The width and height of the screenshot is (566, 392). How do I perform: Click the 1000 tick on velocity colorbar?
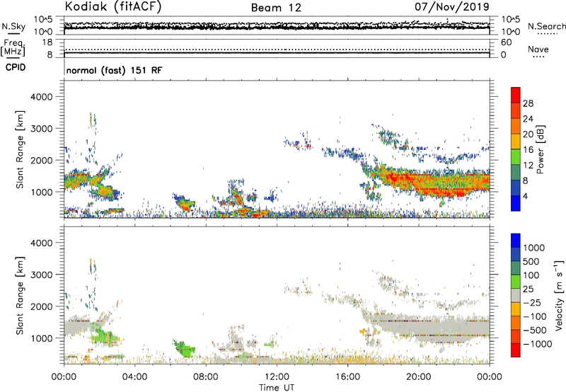534,248
